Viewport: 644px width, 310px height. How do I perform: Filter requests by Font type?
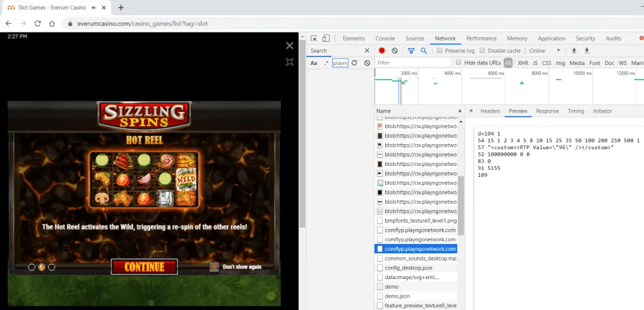(594, 63)
